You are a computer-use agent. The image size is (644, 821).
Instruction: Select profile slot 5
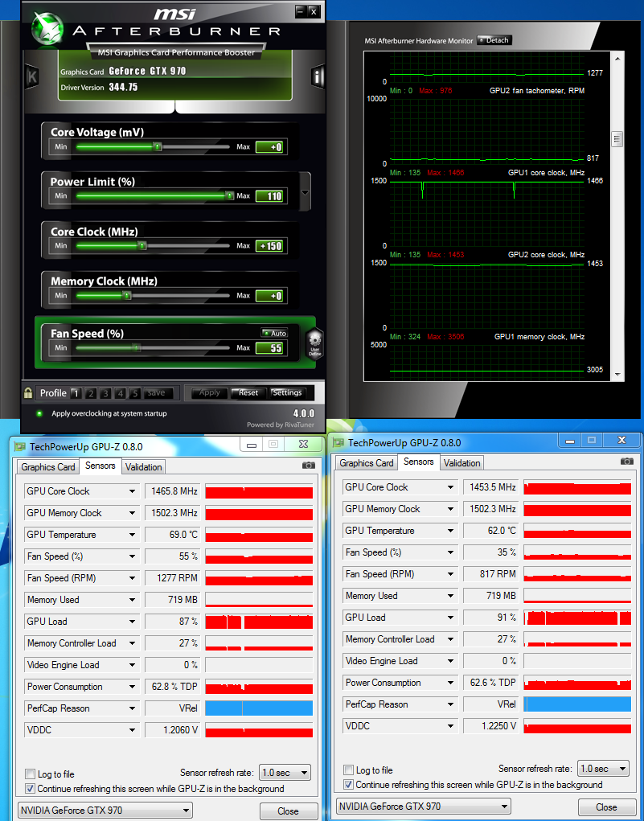point(135,393)
